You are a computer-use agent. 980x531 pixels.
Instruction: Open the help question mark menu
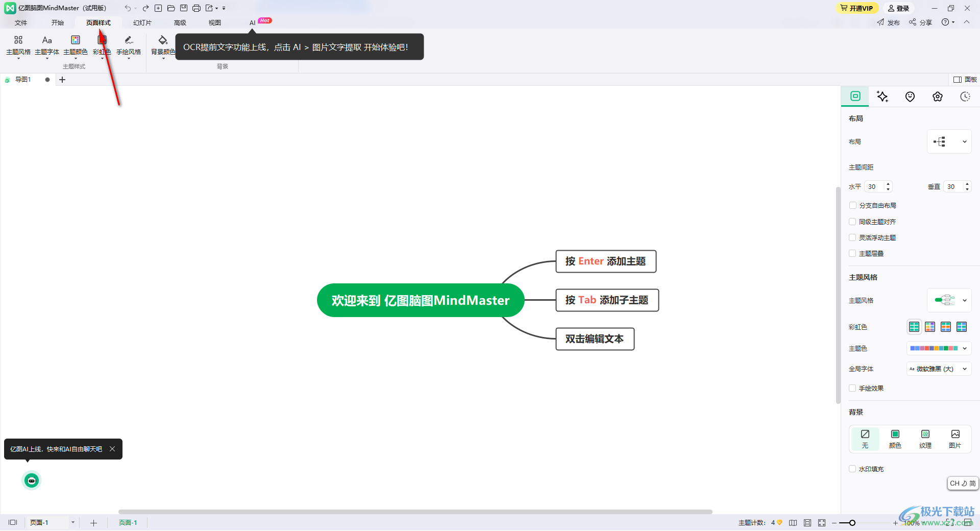(948, 22)
